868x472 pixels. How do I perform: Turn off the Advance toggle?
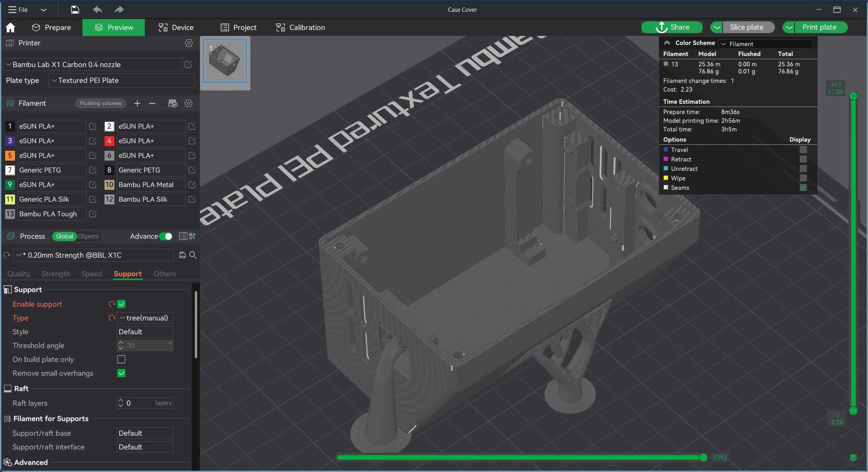pyautogui.click(x=166, y=236)
